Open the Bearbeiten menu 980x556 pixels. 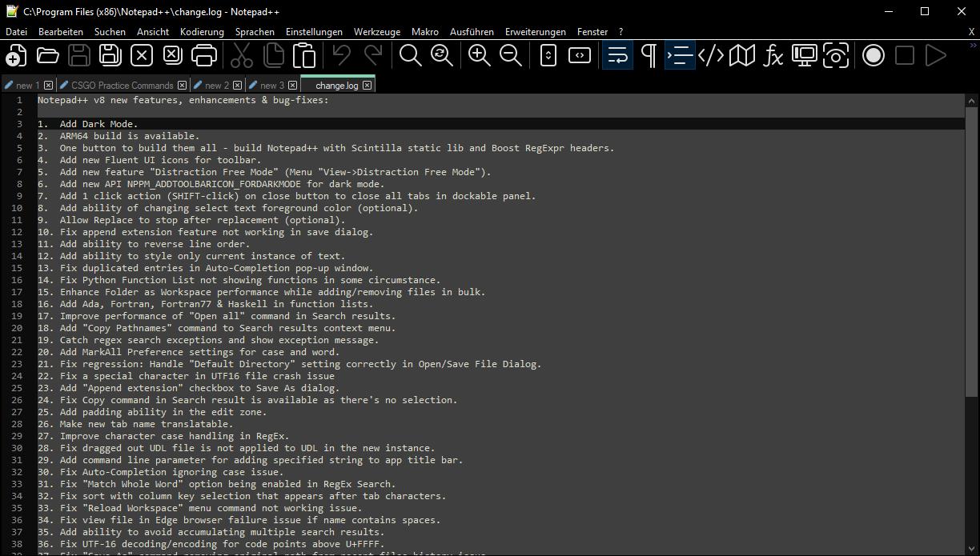[61, 32]
